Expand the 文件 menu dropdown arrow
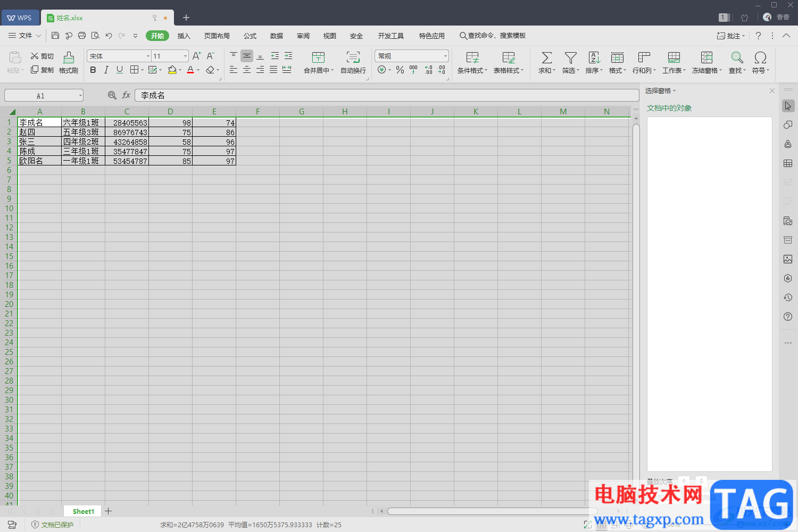This screenshot has width=798, height=532. coord(38,36)
